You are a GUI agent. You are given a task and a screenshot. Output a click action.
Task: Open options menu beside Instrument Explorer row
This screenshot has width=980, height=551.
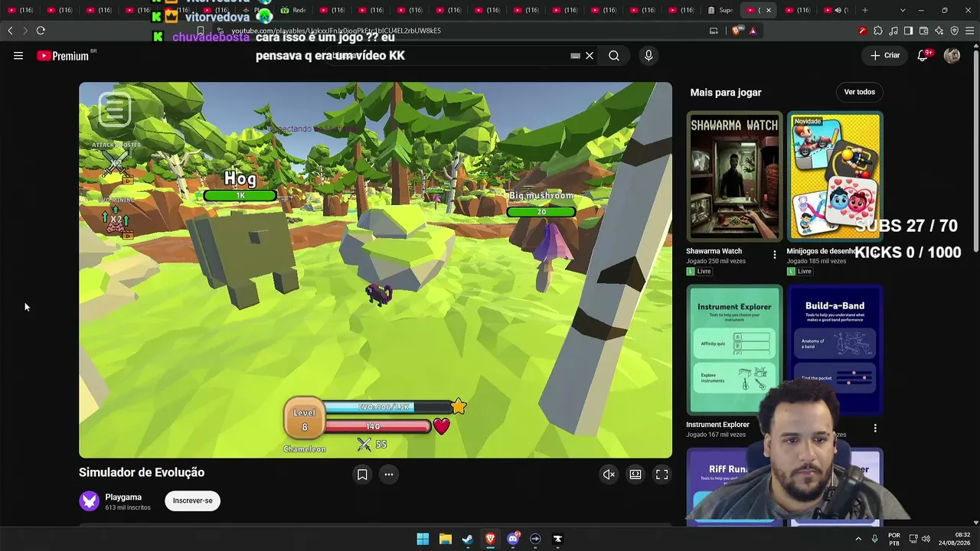pos(875,428)
